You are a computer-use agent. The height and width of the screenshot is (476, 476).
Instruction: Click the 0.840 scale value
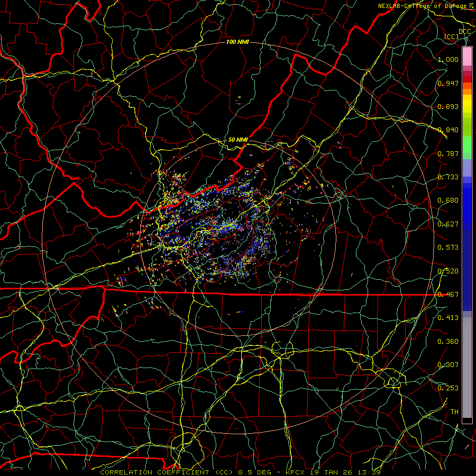tap(448, 130)
